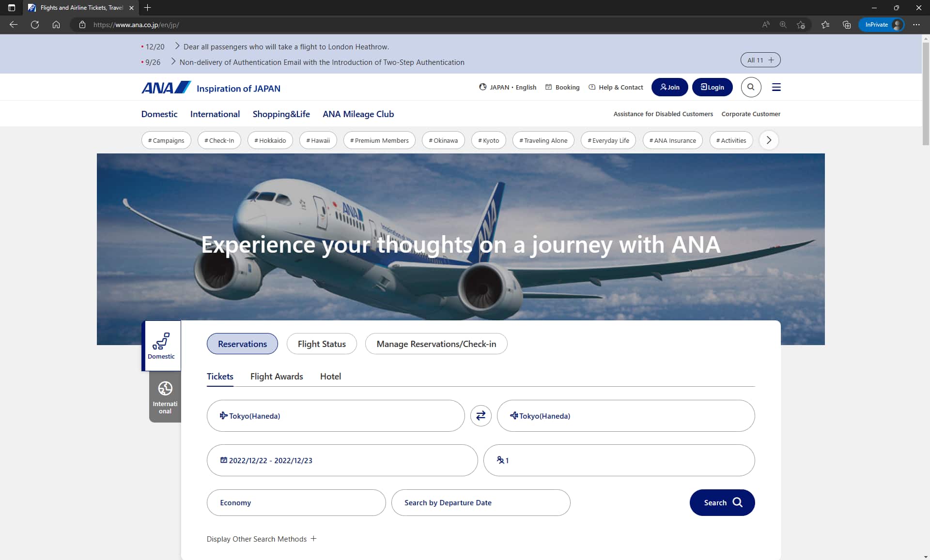Open the International menu
930x560 pixels.
pyautogui.click(x=215, y=114)
